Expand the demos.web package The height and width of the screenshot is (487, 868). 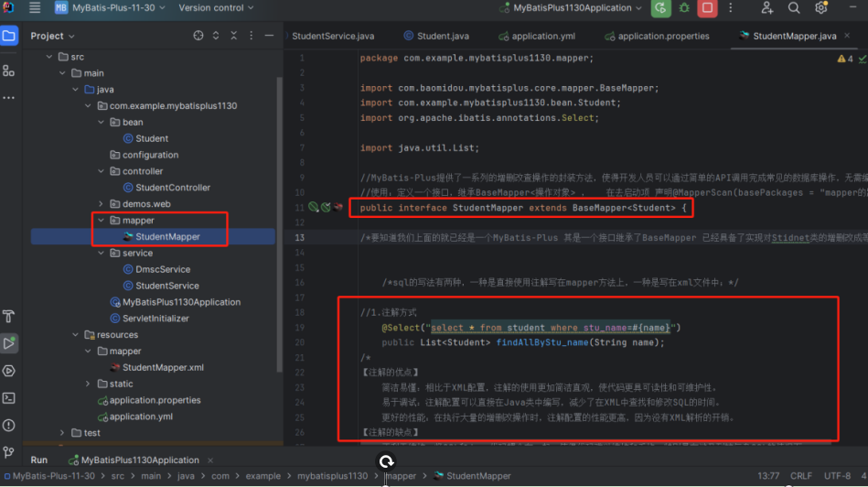click(x=101, y=204)
